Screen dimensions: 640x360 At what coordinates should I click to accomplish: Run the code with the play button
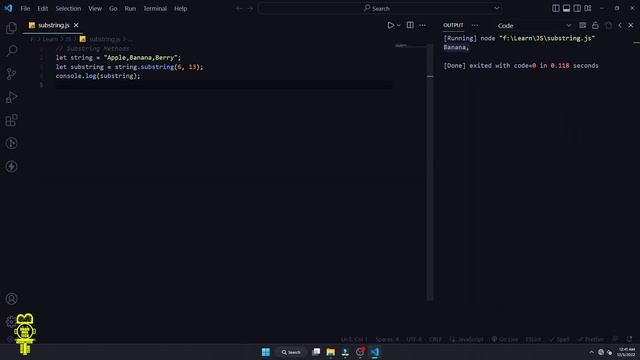pos(391,25)
